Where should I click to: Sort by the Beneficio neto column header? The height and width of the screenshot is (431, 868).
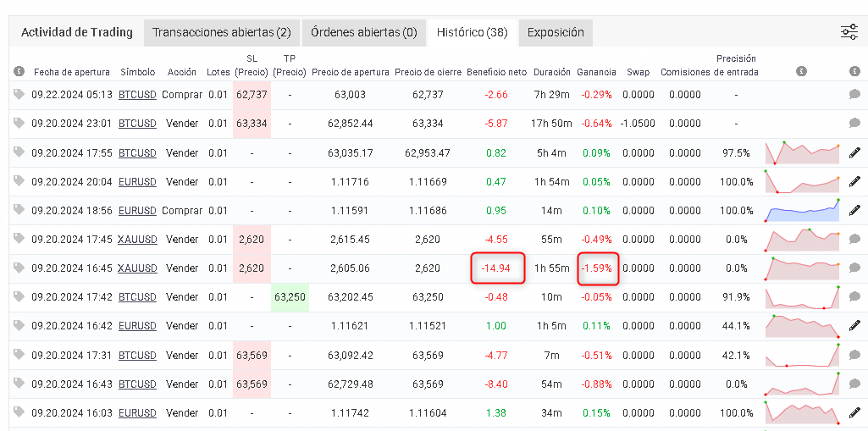(x=496, y=73)
